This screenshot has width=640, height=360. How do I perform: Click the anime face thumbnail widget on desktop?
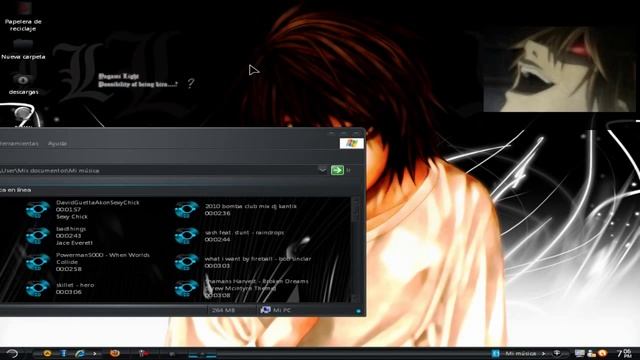[559, 69]
